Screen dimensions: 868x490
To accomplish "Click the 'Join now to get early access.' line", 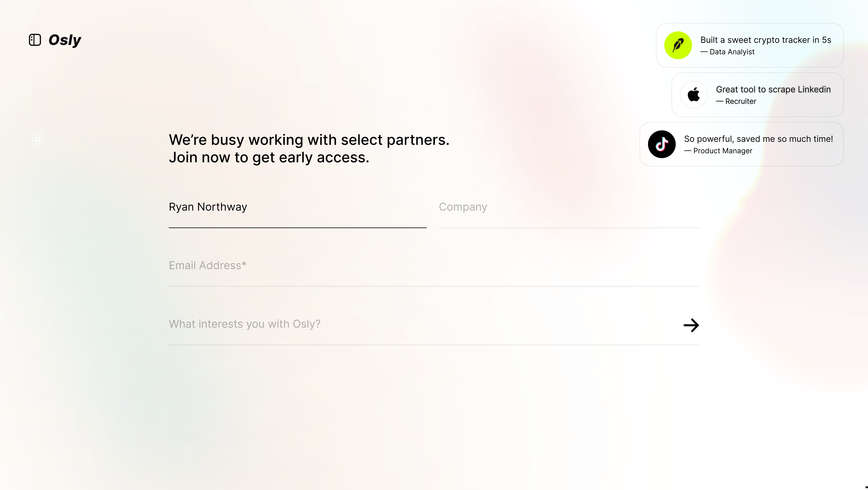I will point(269,157).
